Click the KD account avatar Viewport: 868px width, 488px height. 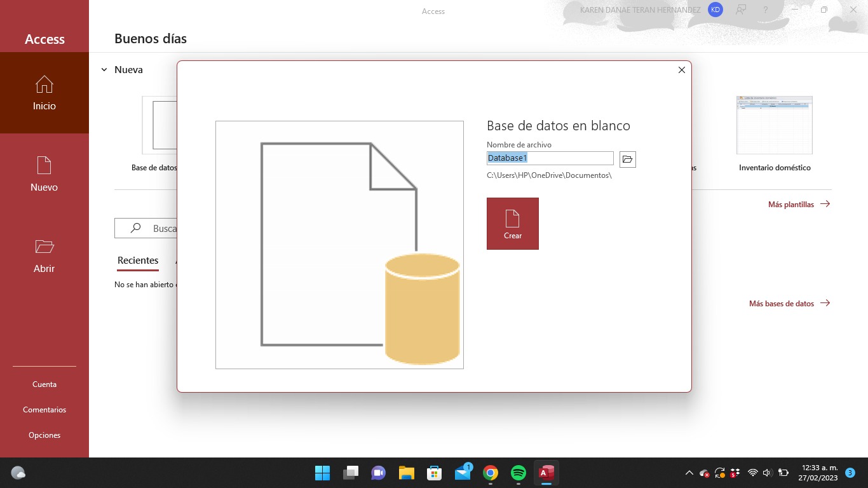pyautogui.click(x=715, y=10)
